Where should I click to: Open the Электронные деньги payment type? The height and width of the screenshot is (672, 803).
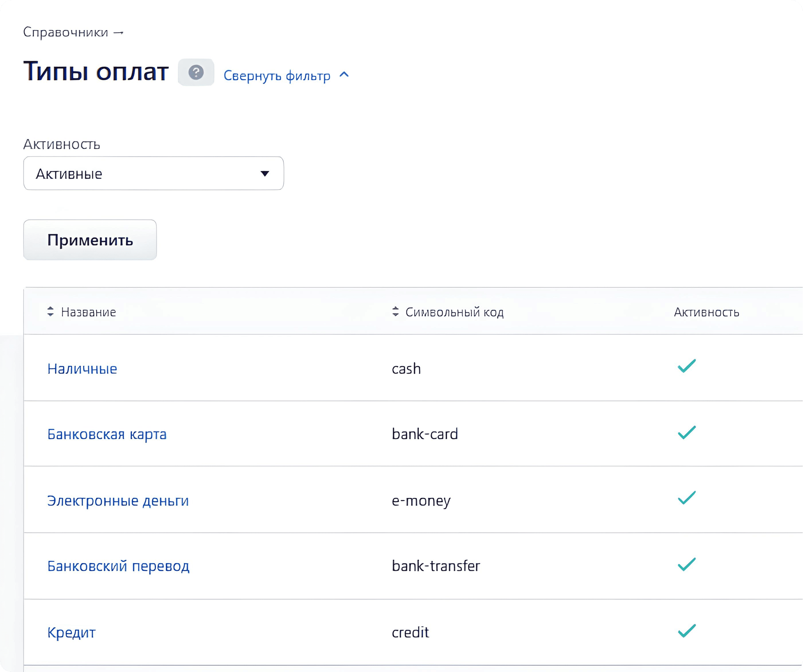coord(118,501)
